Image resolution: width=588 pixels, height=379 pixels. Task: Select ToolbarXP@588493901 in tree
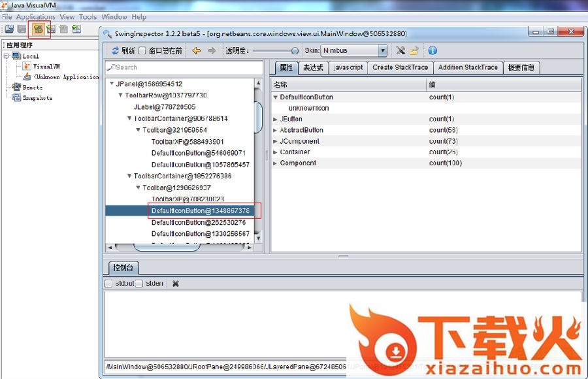point(188,141)
